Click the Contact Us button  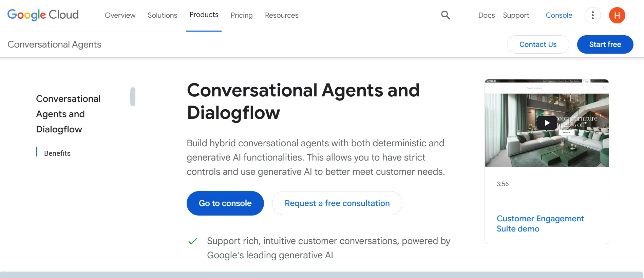pos(538,44)
